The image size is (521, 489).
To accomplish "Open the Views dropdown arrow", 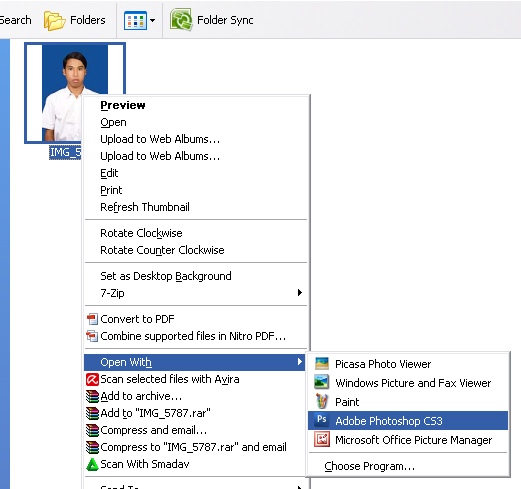I will 152,20.
